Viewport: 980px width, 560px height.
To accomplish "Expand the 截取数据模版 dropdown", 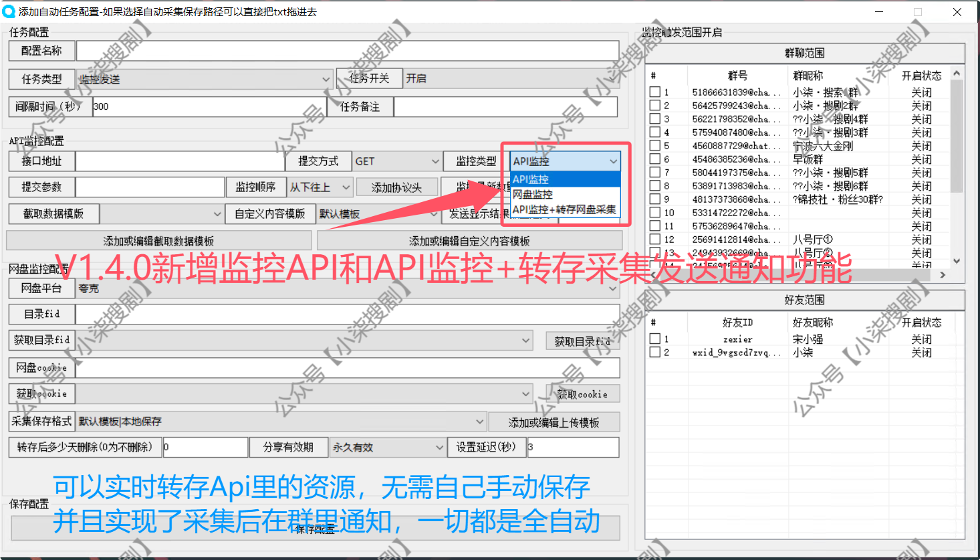I will click(x=162, y=214).
